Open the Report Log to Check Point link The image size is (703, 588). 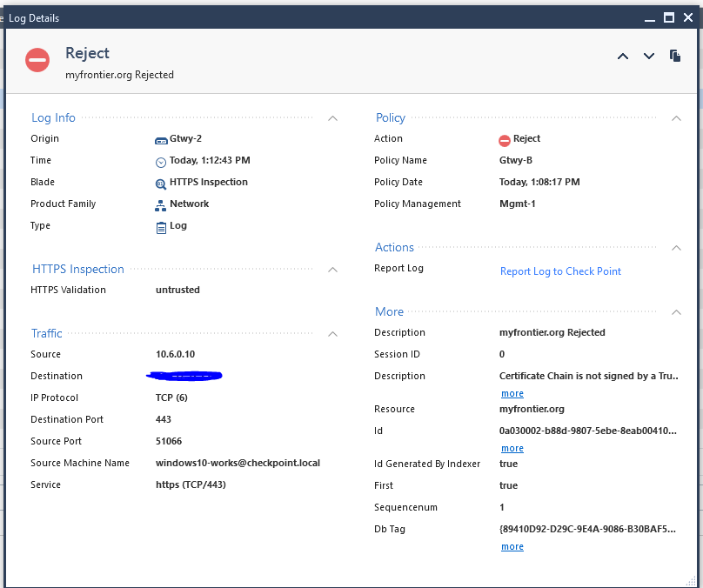[560, 271]
